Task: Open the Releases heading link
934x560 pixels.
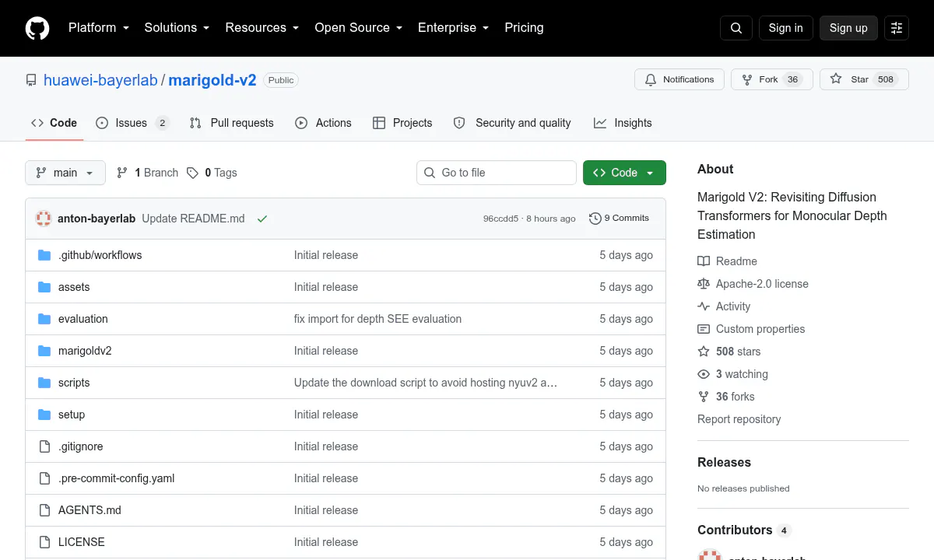Action: [724, 462]
